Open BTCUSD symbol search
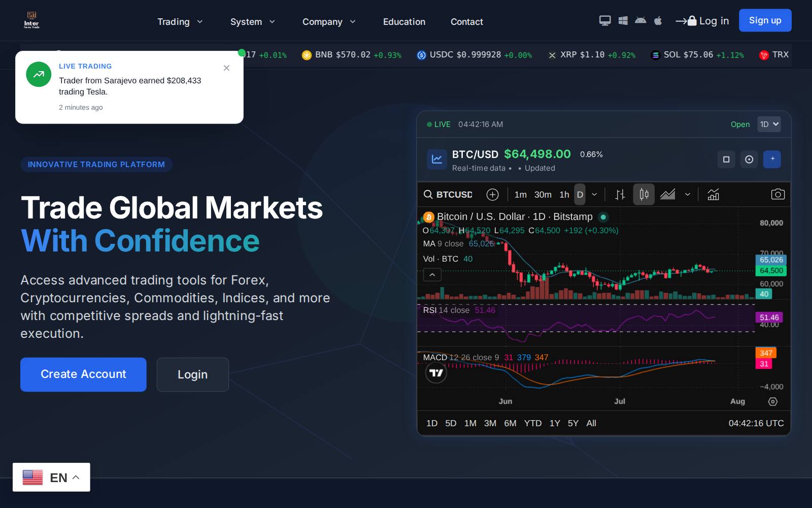 pos(448,195)
